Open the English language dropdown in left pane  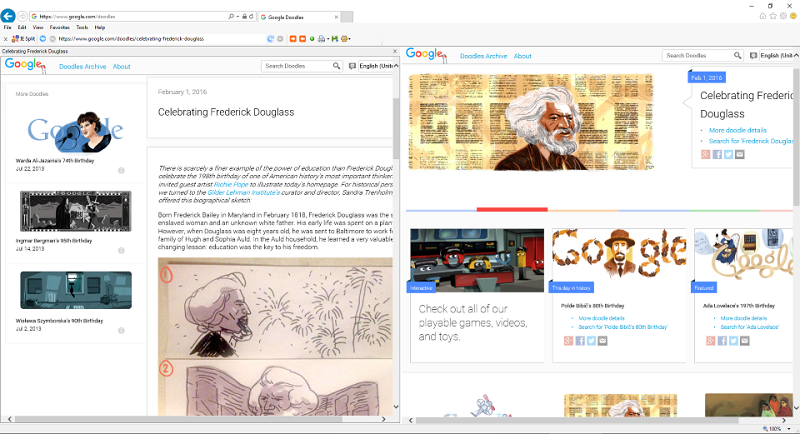(378, 66)
